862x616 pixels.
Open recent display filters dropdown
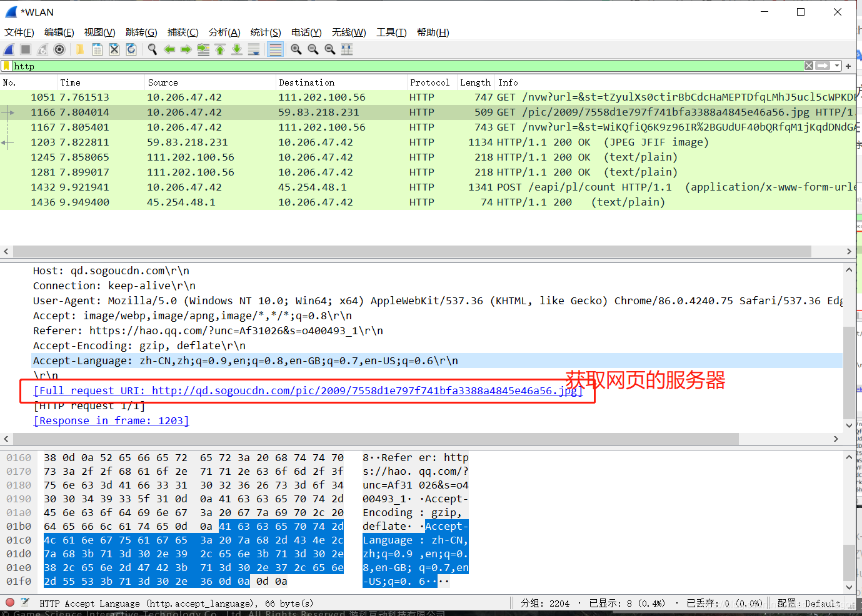pos(837,66)
